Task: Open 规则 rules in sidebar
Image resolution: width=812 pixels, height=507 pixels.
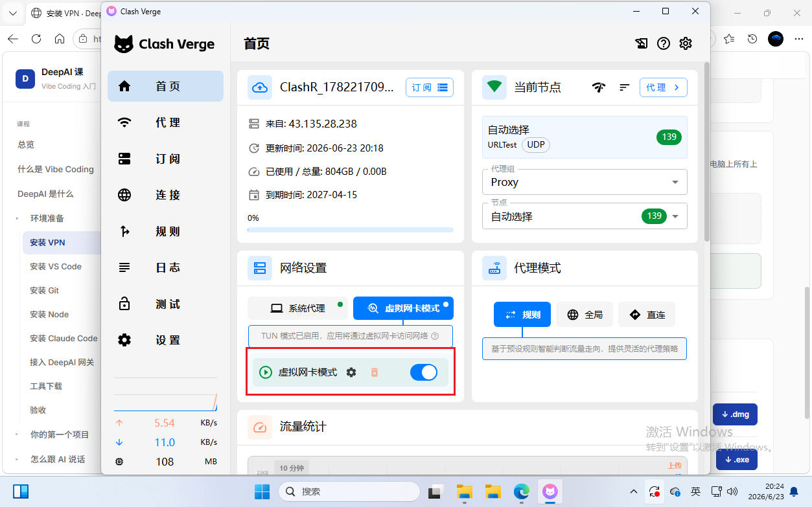Action: click(165, 231)
